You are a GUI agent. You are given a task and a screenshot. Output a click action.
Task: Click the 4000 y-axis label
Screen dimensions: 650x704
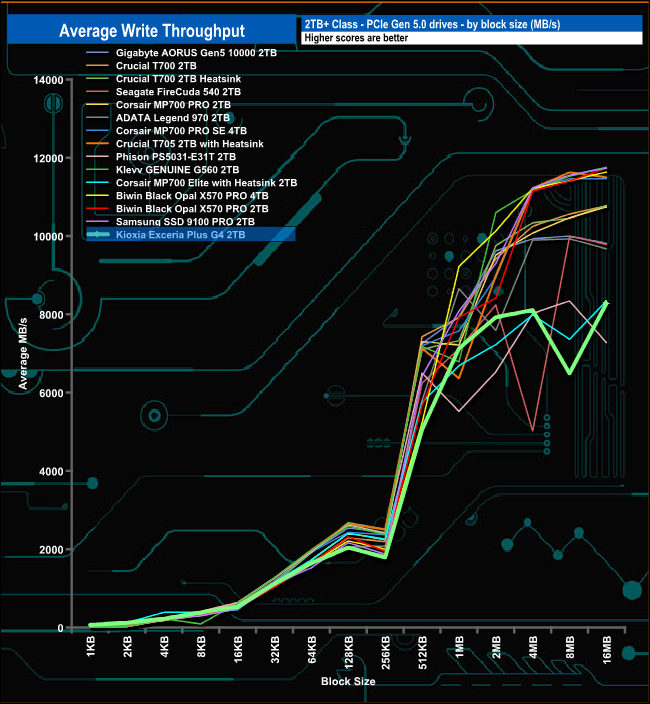click(x=51, y=472)
